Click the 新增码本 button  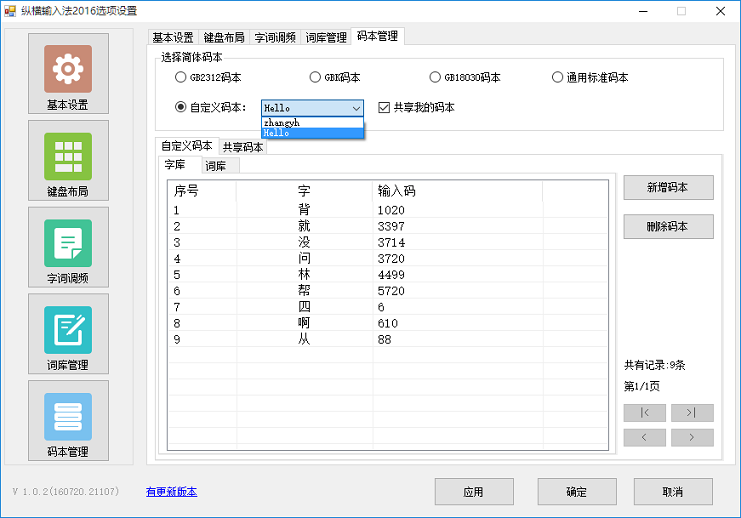[667, 187]
